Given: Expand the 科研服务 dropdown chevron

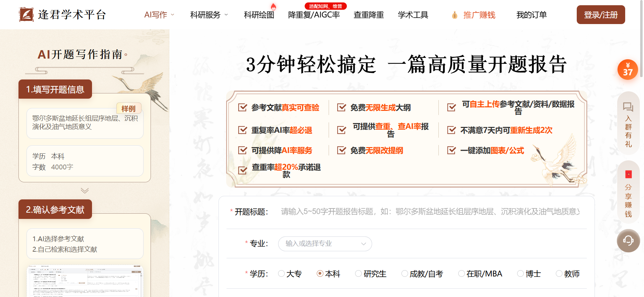Looking at the screenshot, I should tap(226, 15).
